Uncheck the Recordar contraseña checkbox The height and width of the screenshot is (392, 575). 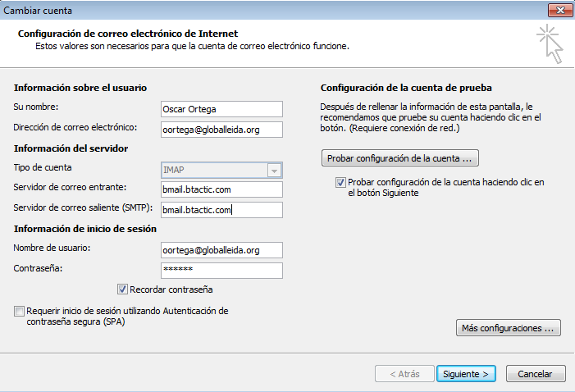click(122, 289)
